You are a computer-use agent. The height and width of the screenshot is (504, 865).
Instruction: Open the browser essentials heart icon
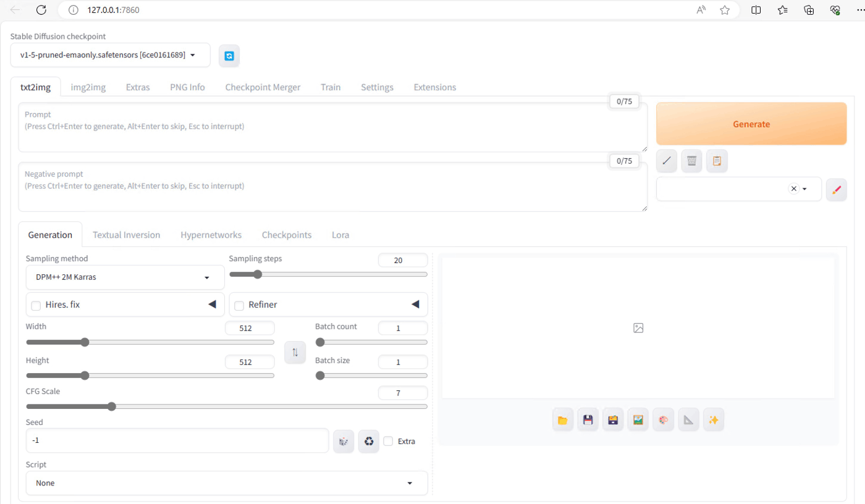click(835, 10)
